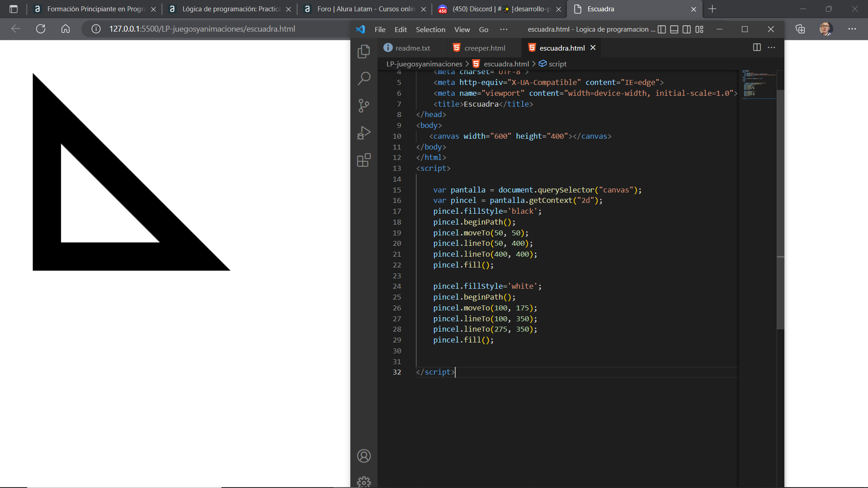The height and width of the screenshot is (488, 868).
Task: Open the VS Code Explorer panel
Action: pos(363,52)
